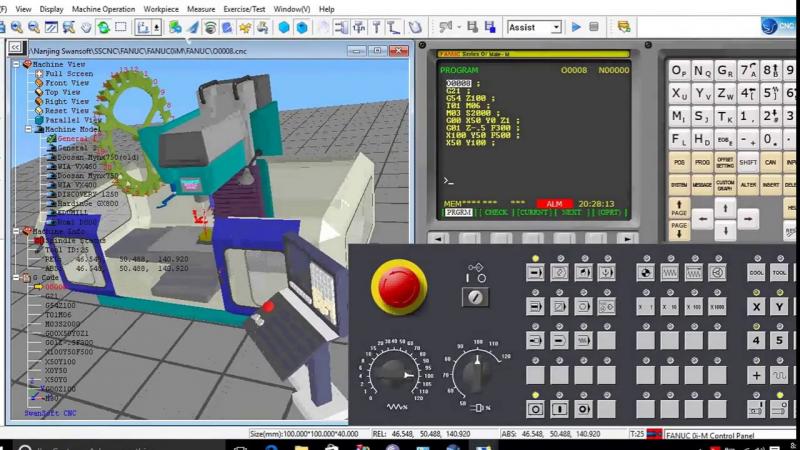The height and width of the screenshot is (450, 800).
Task: Click the COOL coolant key on panel
Action: pyautogui.click(x=756, y=273)
